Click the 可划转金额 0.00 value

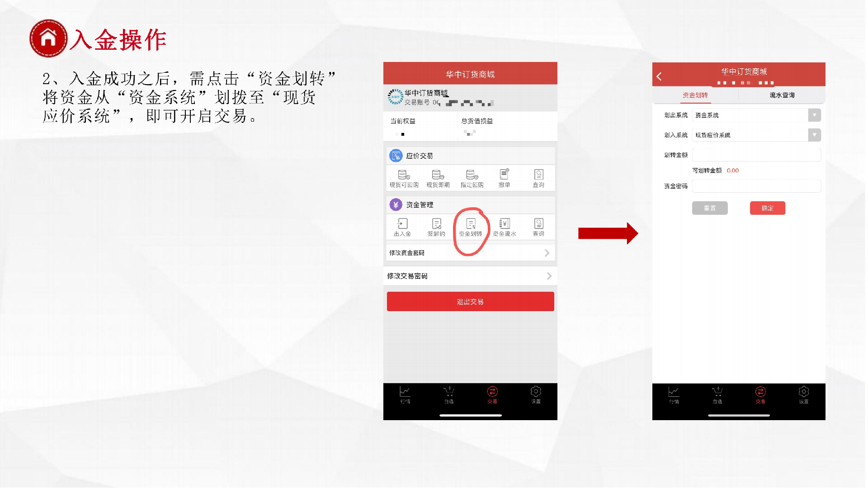point(732,171)
